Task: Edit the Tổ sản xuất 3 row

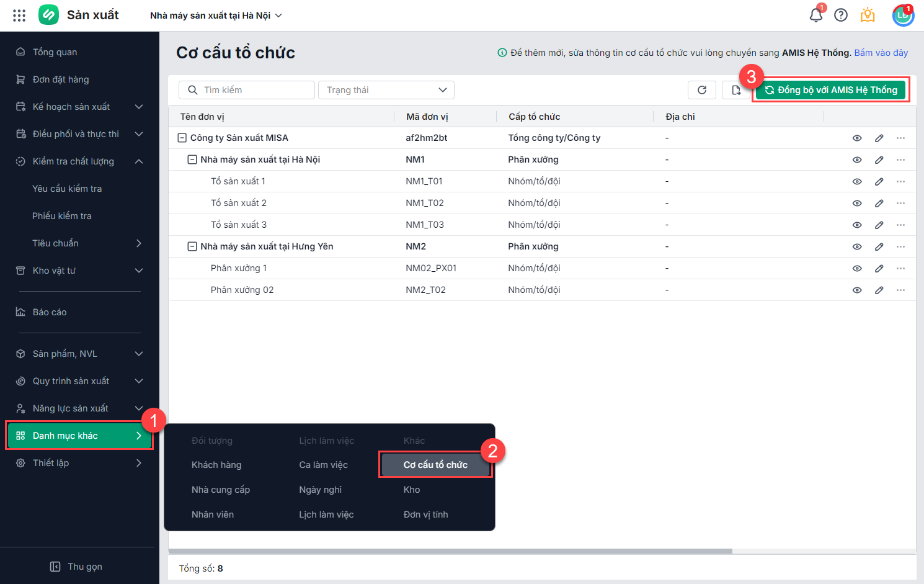Action: [x=879, y=225]
